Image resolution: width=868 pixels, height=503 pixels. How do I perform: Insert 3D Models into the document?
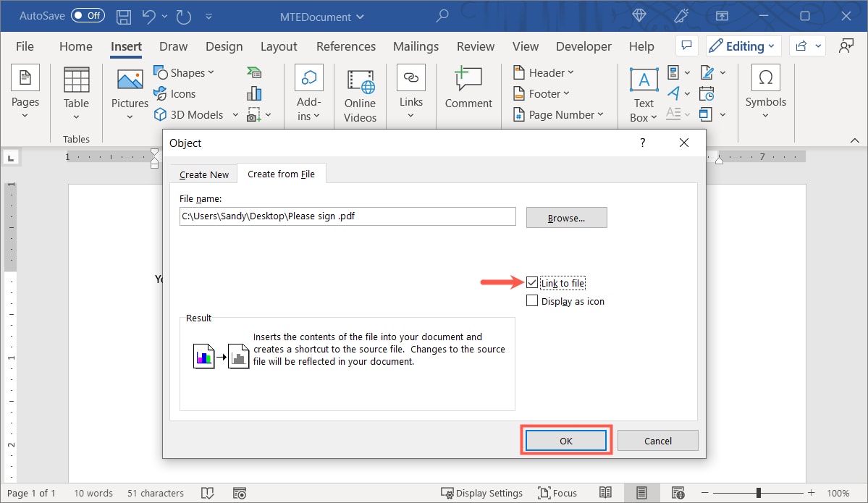(190, 114)
